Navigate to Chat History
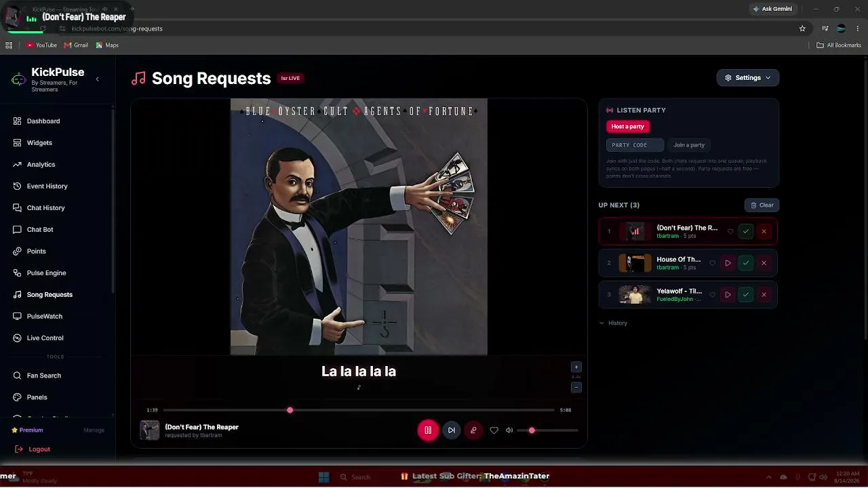Viewport: 868px width, 488px height. [x=45, y=208]
